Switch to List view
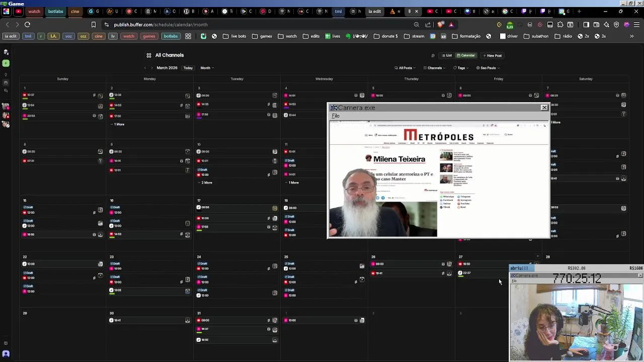644x362 pixels. [447, 55]
